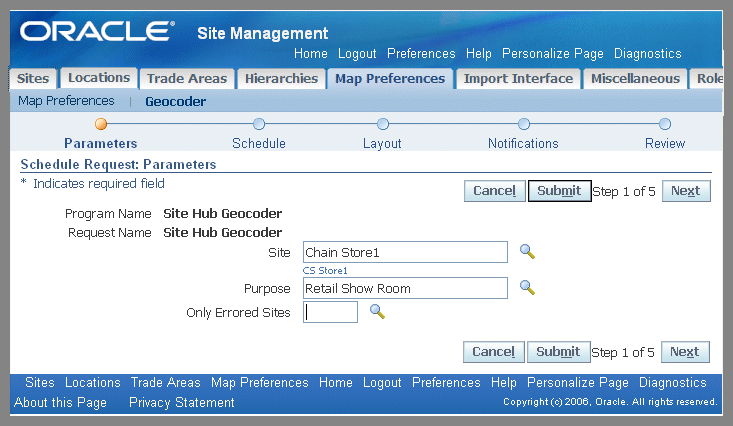Click the footer Locations link

(93, 382)
